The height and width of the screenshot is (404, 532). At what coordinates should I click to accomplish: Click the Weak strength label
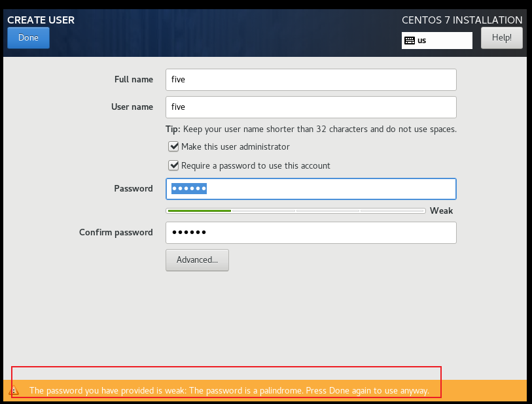[x=441, y=210]
